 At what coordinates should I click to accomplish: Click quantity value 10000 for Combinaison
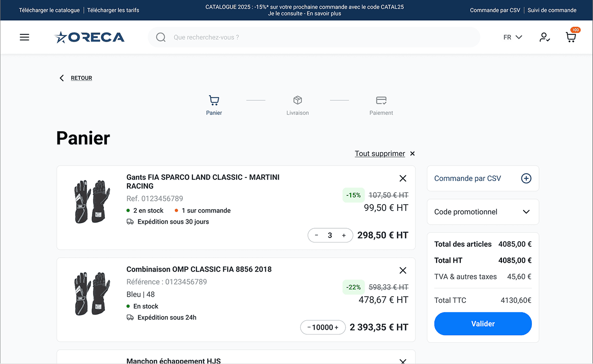point(322,327)
